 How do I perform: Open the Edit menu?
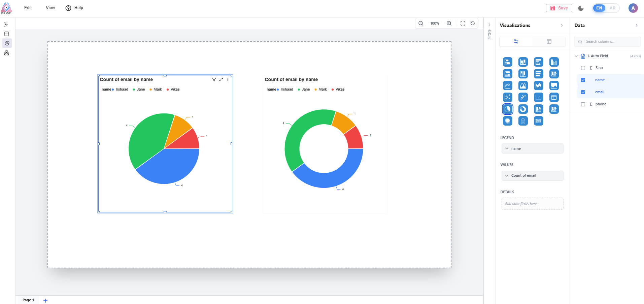tap(28, 8)
